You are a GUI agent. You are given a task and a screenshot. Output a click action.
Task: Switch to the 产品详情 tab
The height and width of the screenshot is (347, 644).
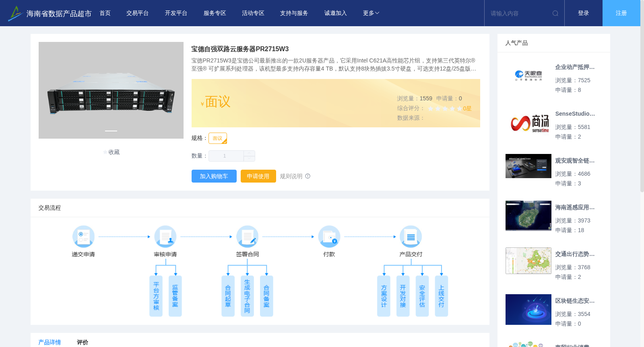point(50,342)
